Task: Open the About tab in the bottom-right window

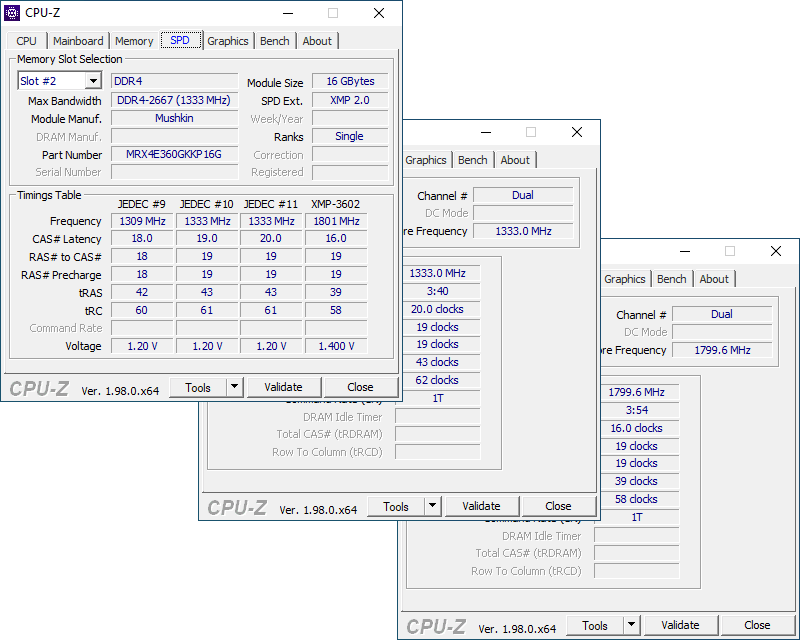Action: tap(714, 279)
